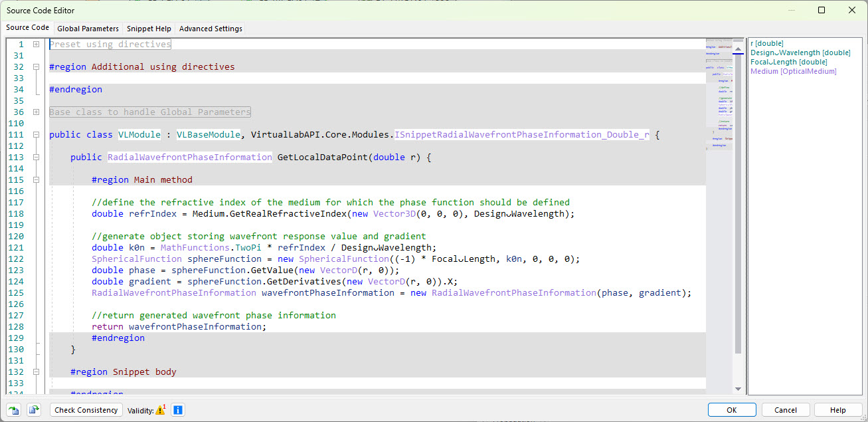Switch to the Source Code tab
The width and height of the screenshot is (868, 422).
click(x=27, y=28)
